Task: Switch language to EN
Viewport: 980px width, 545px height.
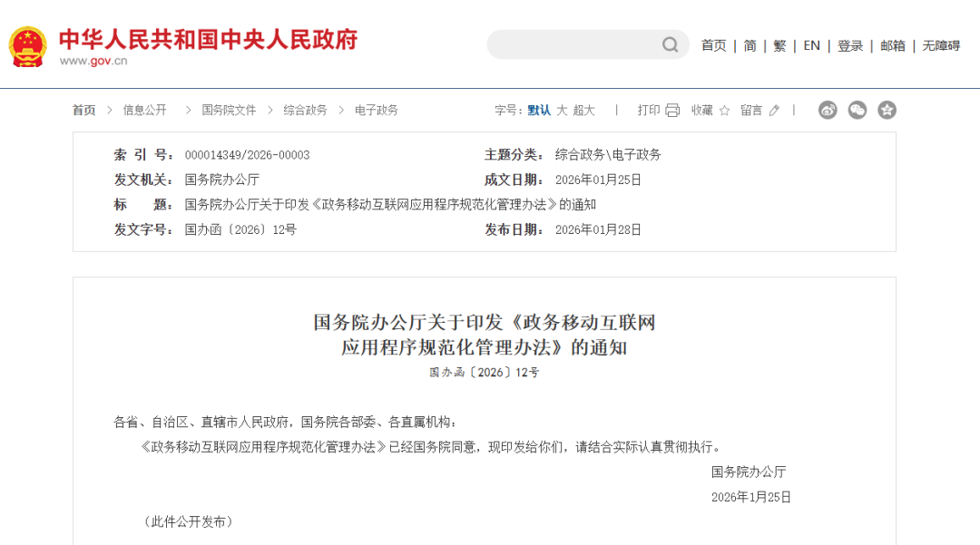Action: coord(811,45)
